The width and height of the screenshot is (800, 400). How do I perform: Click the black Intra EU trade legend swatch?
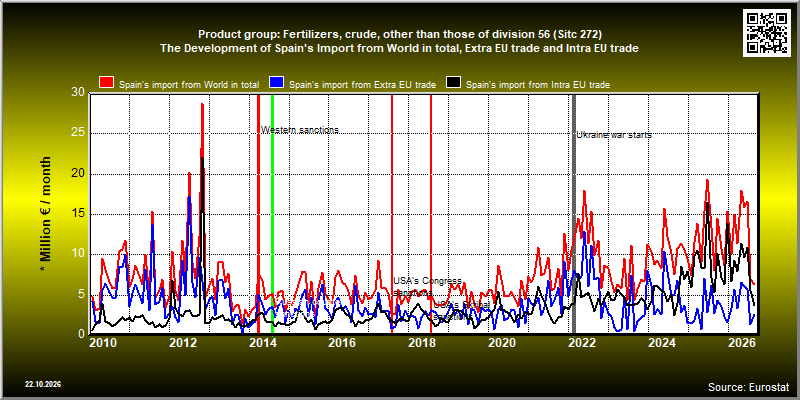click(x=454, y=83)
